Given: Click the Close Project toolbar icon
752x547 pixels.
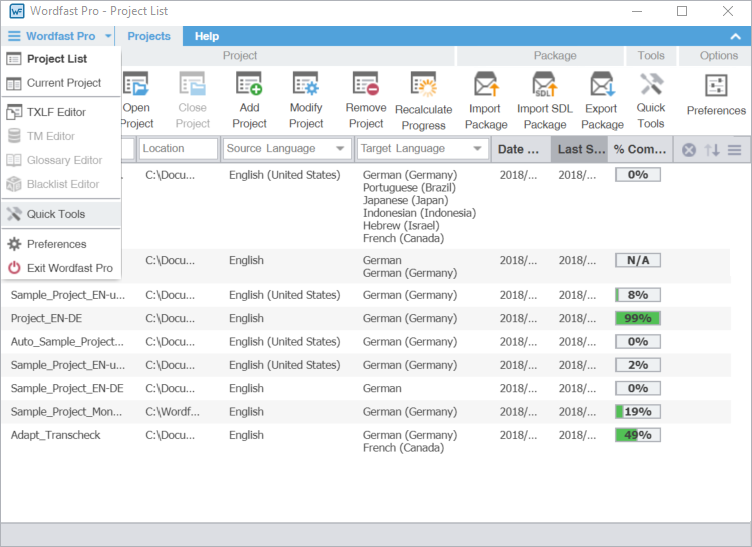Looking at the screenshot, I should (x=192, y=83).
